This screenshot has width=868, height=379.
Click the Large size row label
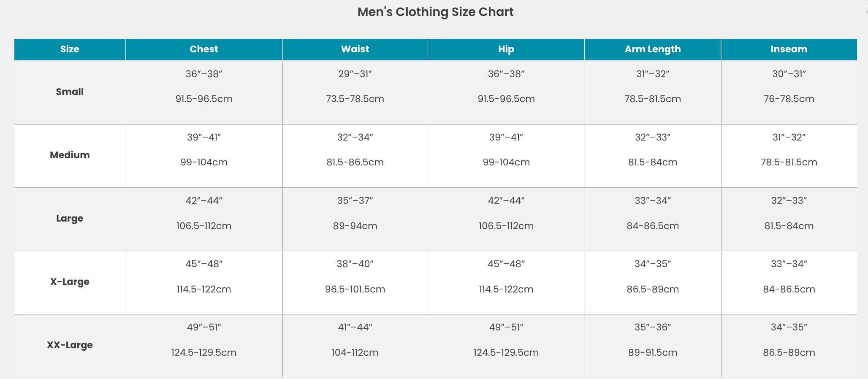pos(70,218)
